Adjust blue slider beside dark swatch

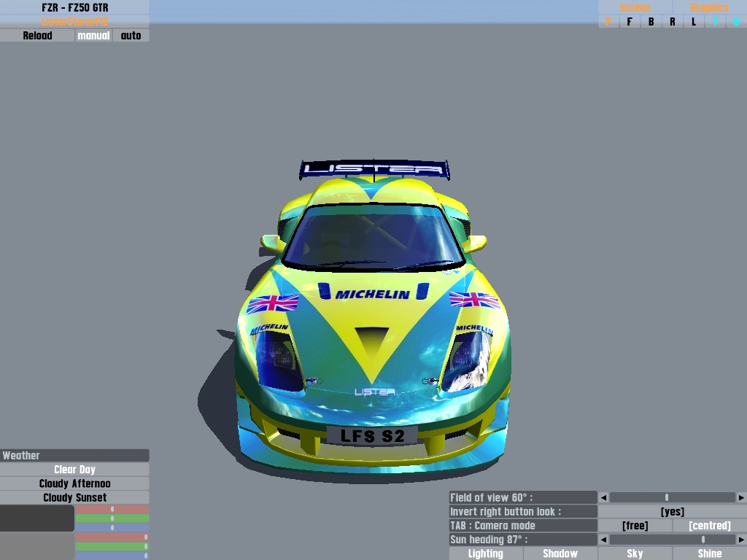(112, 527)
